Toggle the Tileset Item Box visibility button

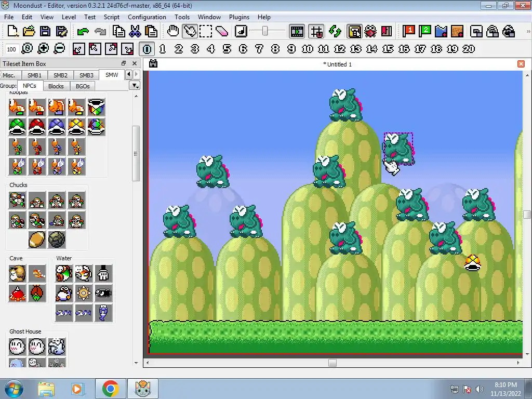[354, 32]
